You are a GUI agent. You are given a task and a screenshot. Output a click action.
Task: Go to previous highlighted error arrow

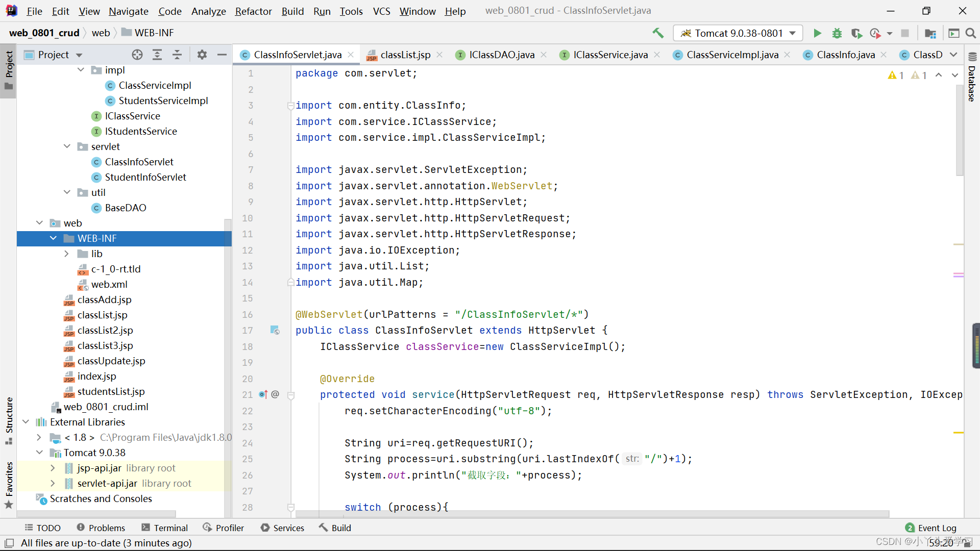938,75
